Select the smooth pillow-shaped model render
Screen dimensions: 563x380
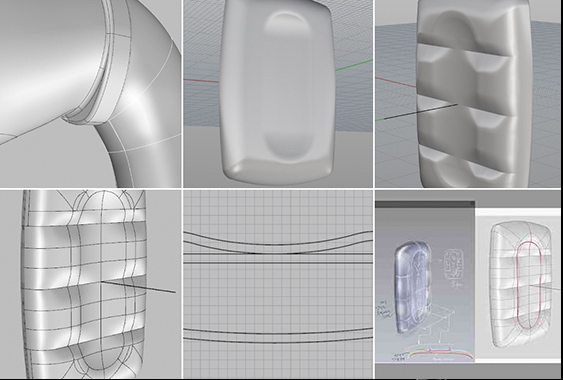(278, 93)
